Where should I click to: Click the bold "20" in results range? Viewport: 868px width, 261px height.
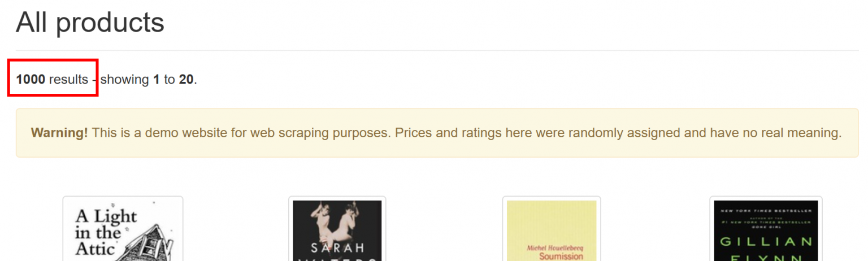[186, 79]
